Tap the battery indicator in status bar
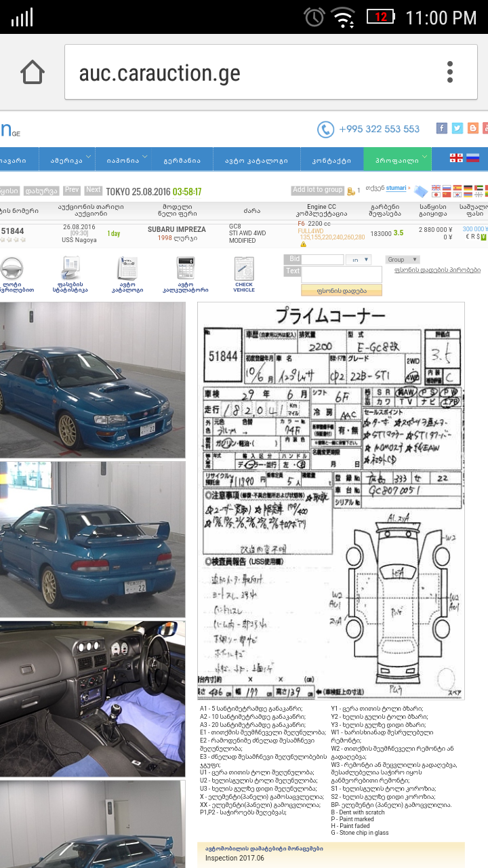Viewport: 488px width, 868px height. point(382,16)
